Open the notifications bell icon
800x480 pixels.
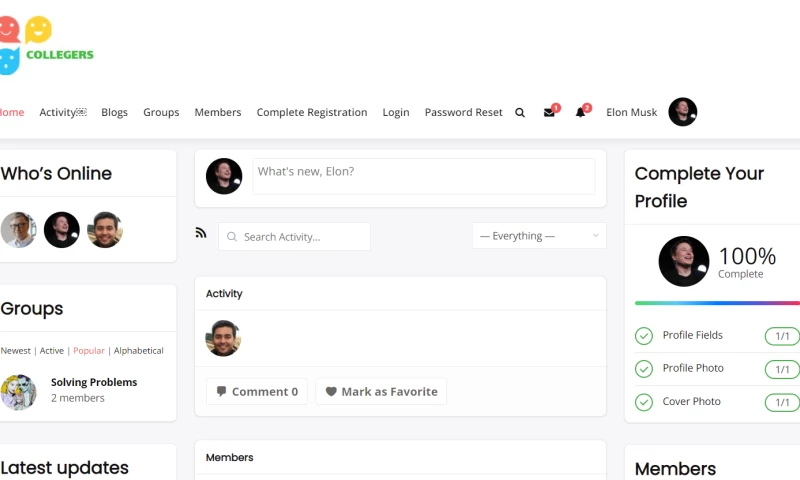point(580,113)
